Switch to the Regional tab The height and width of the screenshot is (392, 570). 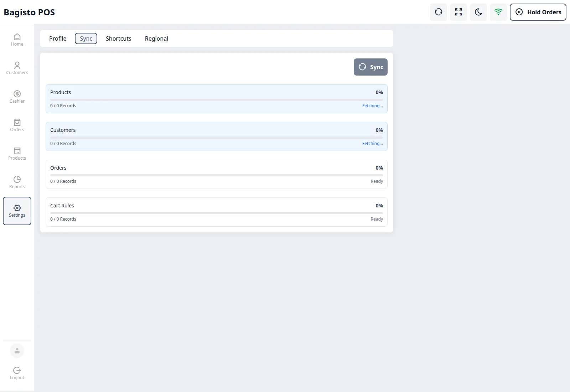point(156,38)
